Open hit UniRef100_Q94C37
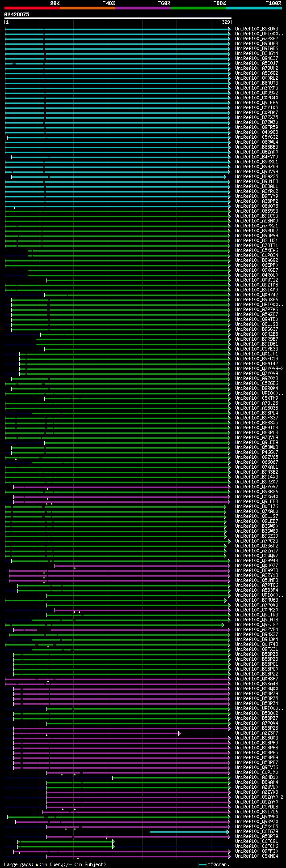The width and height of the screenshot is (286, 868). 257,58
